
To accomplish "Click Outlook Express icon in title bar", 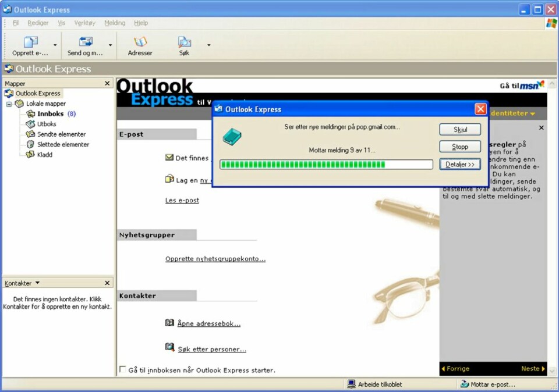I will point(7,9).
